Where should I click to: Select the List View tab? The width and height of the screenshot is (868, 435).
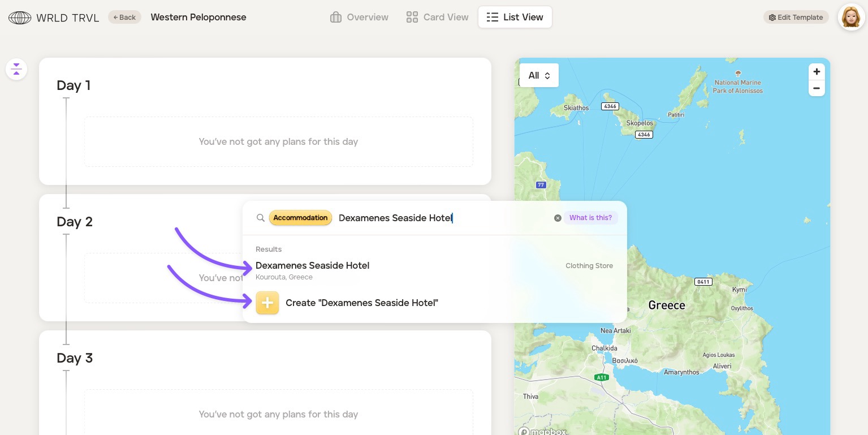pyautogui.click(x=515, y=17)
